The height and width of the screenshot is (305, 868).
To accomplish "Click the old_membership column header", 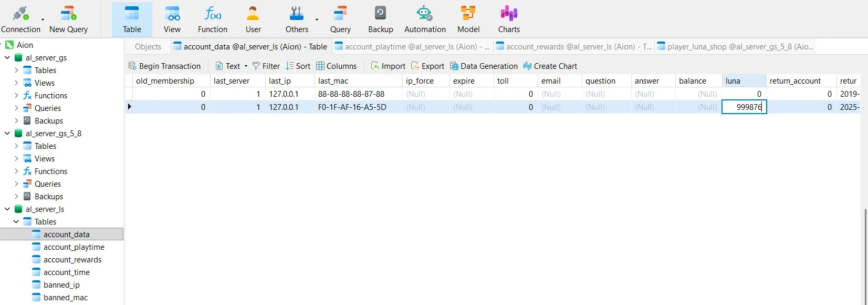I will point(171,80).
